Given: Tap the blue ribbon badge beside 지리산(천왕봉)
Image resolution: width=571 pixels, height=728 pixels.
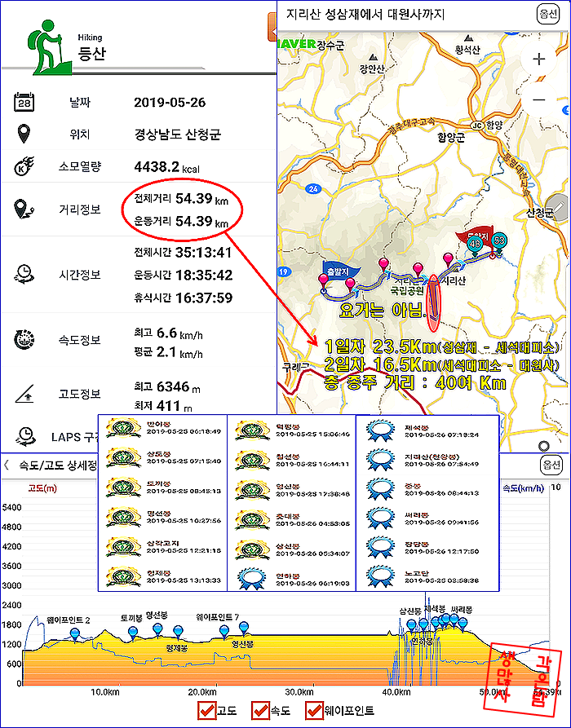Looking at the screenshot, I should click(380, 458).
